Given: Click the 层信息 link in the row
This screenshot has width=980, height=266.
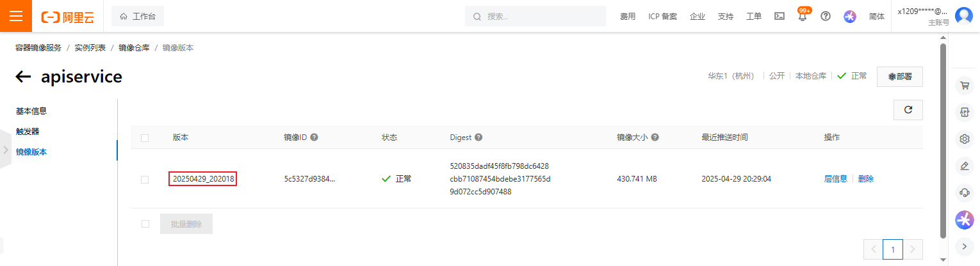Looking at the screenshot, I should coord(835,179).
